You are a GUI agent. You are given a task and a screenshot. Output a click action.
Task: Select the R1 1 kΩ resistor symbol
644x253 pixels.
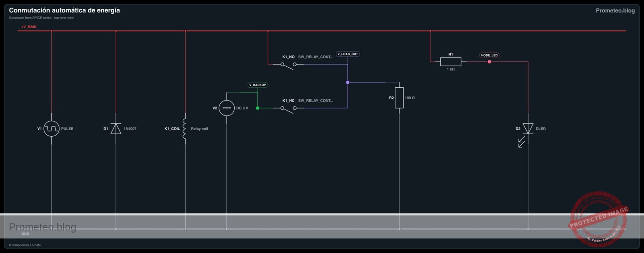(451, 62)
